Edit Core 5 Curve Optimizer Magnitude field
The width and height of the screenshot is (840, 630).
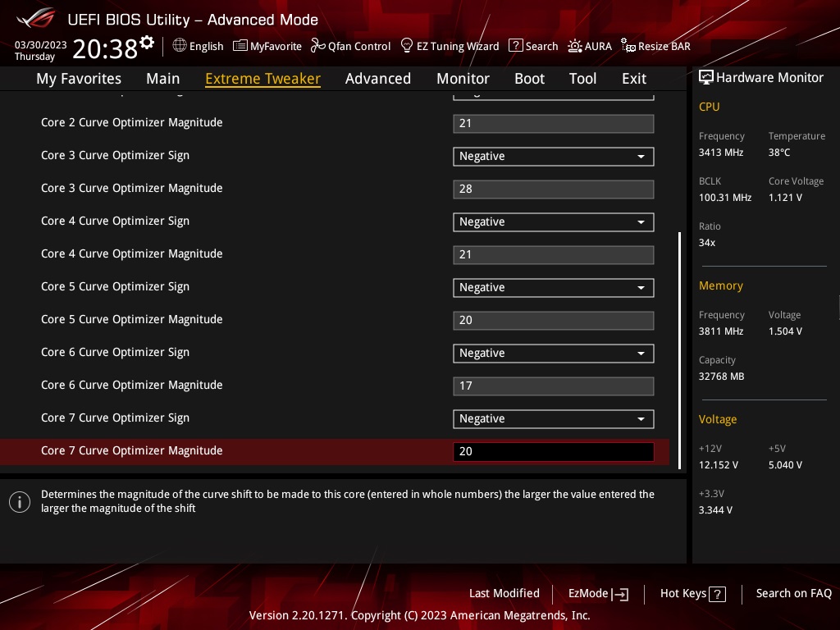coord(554,321)
